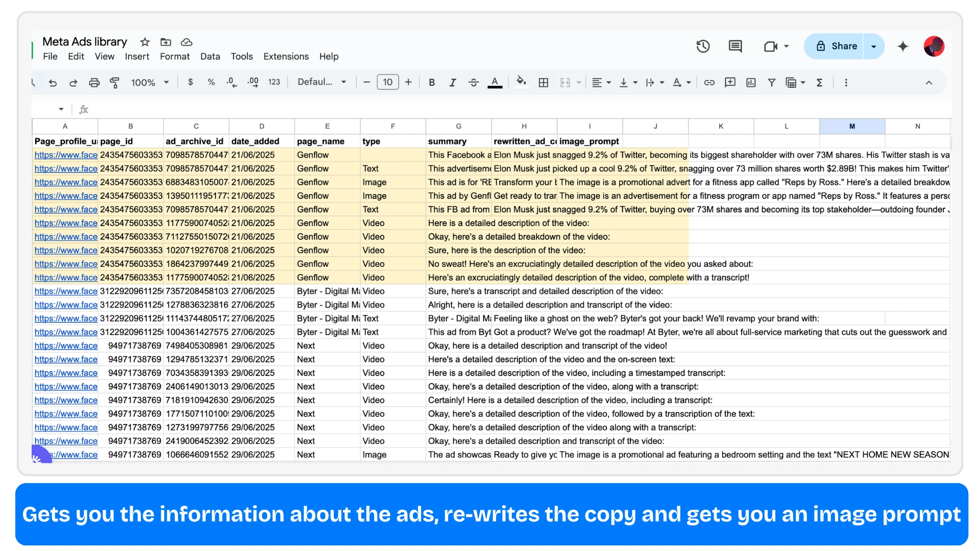Viewport: 980px width, 551px height.
Task: Click the insert link icon
Action: coord(709,83)
